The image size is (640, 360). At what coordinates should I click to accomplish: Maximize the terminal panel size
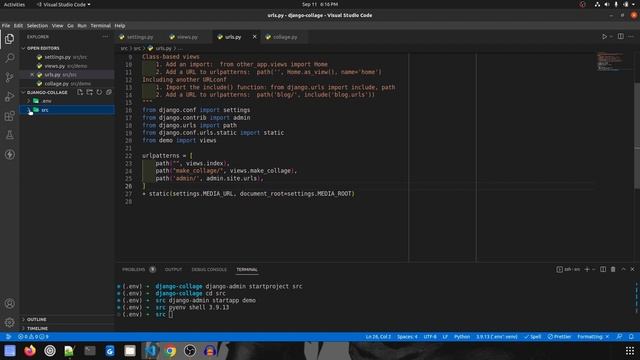(623, 269)
